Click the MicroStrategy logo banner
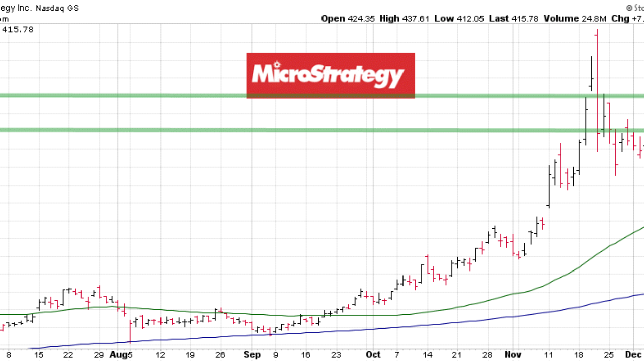Image resolution: width=644 pixels, height=362 pixels. pos(330,74)
